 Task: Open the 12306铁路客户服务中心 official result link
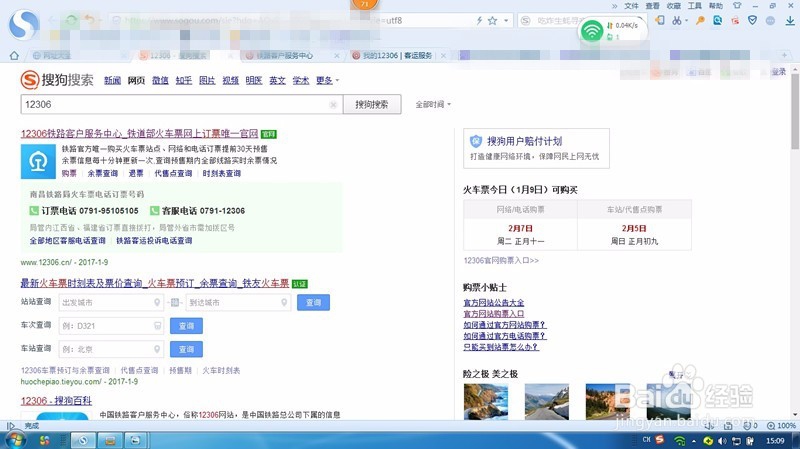[139, 134]
